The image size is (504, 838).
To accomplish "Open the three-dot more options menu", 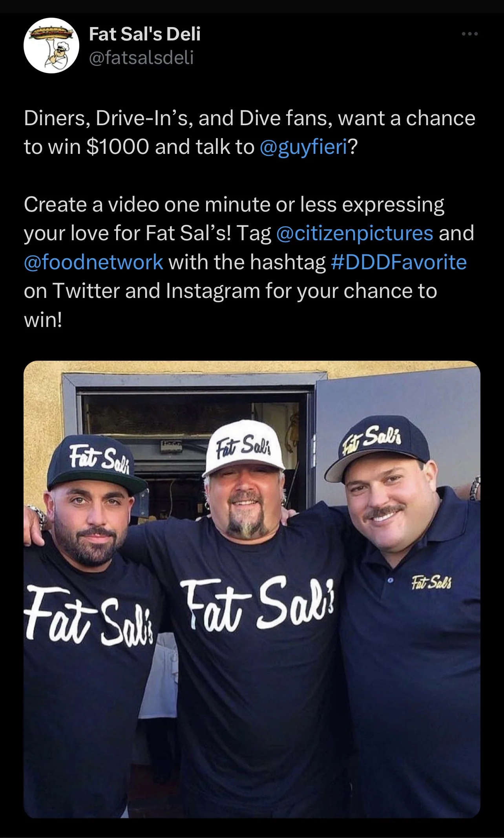I will 470,34.
